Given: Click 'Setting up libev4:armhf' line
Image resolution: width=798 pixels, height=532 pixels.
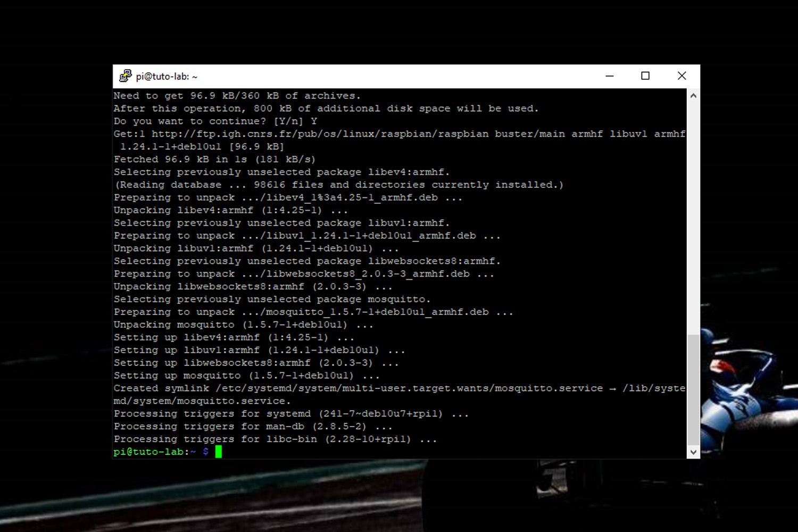Looking at the screenshot, I should coord(234,338).
